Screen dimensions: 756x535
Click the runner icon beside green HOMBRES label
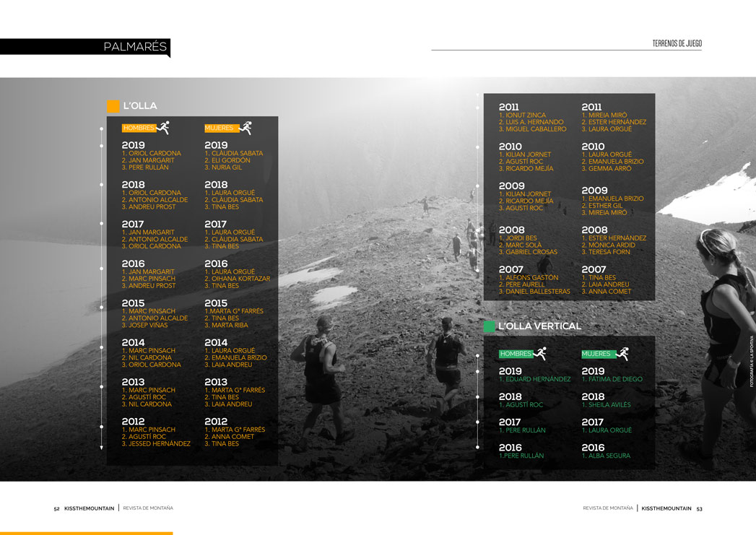click(x=539, y=354)
